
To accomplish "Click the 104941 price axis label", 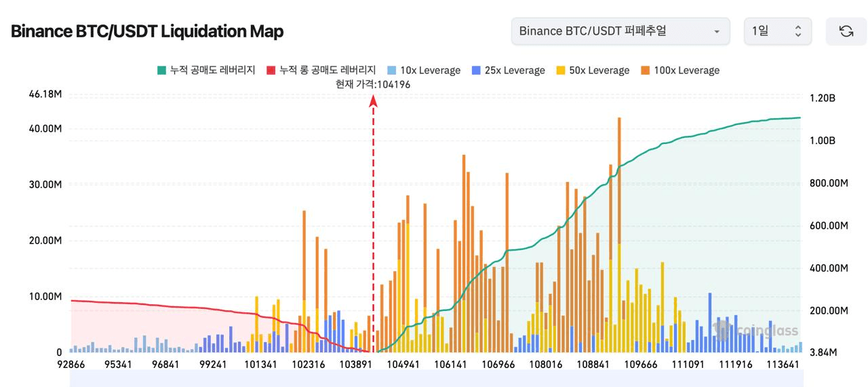I will click(403, 365).
